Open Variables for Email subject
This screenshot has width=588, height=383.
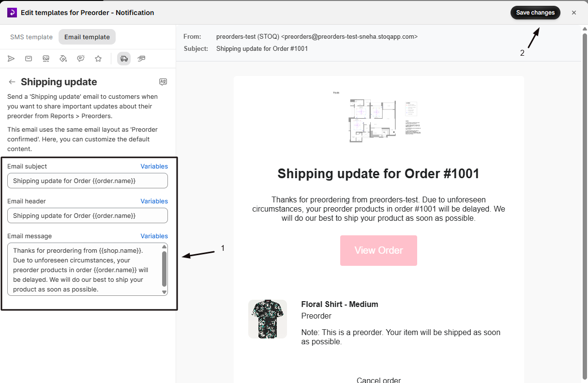(154, 166)
